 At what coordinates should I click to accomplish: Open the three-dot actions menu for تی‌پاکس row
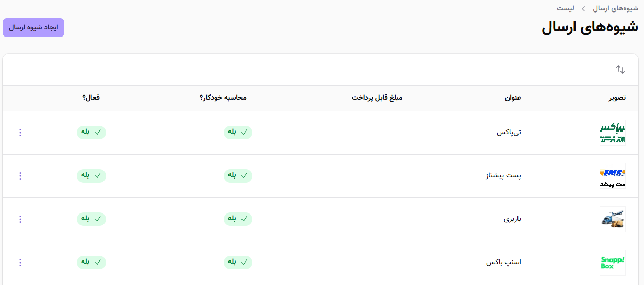coord(20,133)
